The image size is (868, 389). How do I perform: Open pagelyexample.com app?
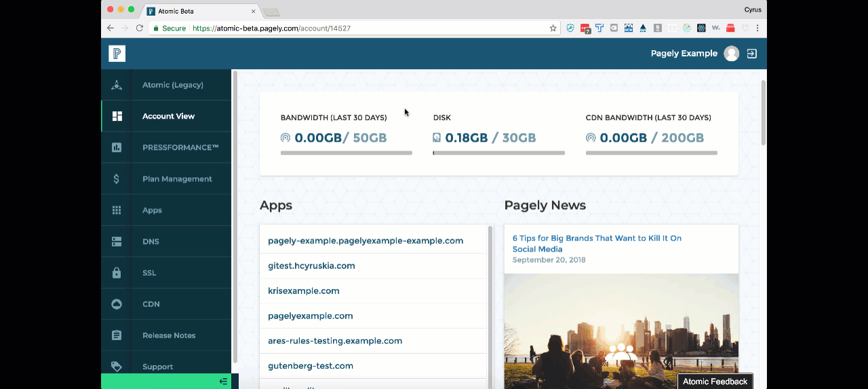(x=311, y=316)
